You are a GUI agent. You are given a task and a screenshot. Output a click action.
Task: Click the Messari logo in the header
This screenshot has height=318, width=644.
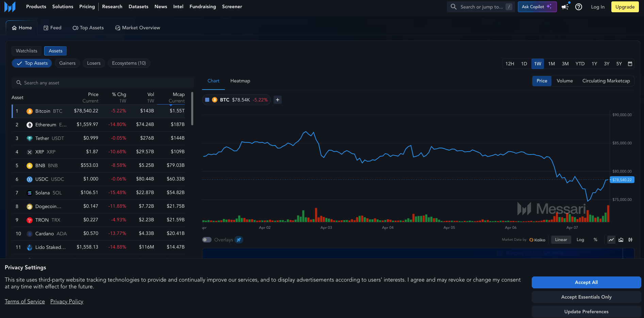pos(10,7)
